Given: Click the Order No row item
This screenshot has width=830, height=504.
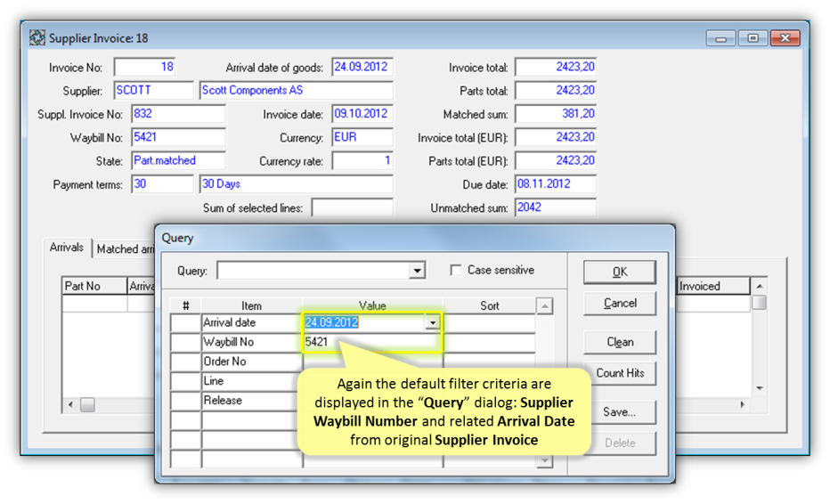Looking at the screenshot, I should 251,362.
